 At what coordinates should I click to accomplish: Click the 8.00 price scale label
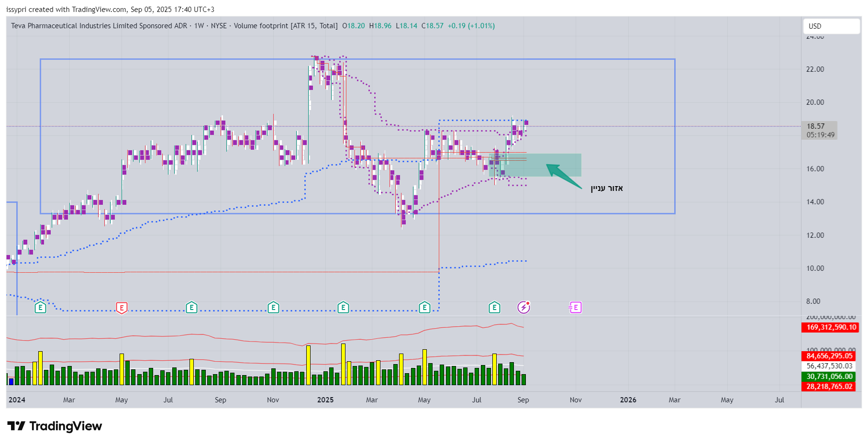[813, 301]
